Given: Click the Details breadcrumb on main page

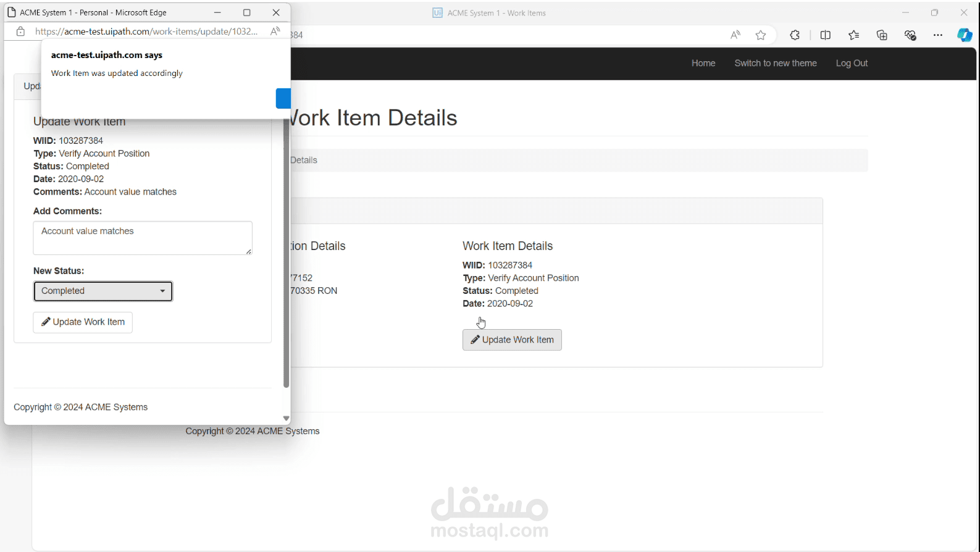Looking at the screenshot, I should tap(304, 160).
